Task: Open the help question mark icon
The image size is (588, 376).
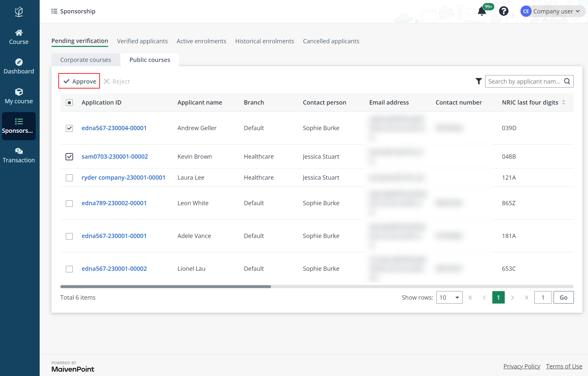Action: pos(504,11)
